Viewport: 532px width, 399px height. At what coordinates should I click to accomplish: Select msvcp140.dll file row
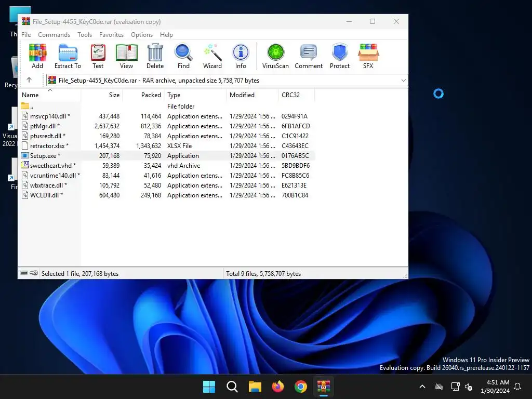pyautogui.click(x=167, y=116)
